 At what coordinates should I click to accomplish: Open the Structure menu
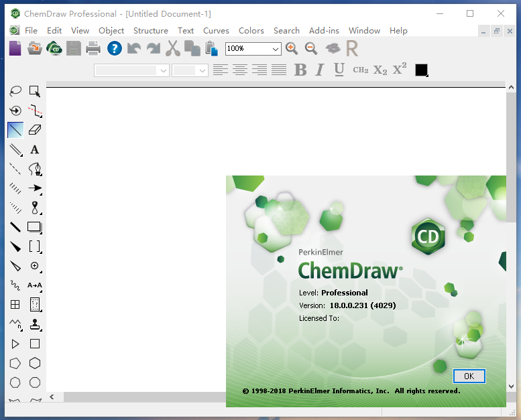[x=150, y=30]
